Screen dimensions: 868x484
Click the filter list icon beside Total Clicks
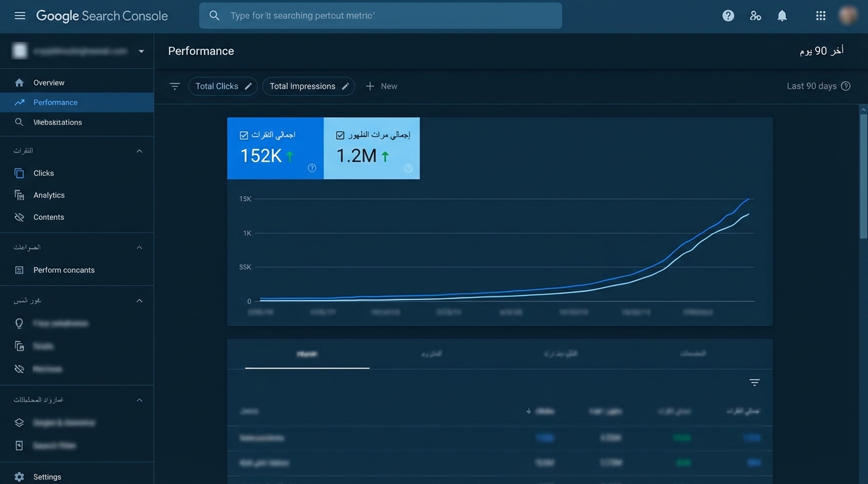pos(175,86)
